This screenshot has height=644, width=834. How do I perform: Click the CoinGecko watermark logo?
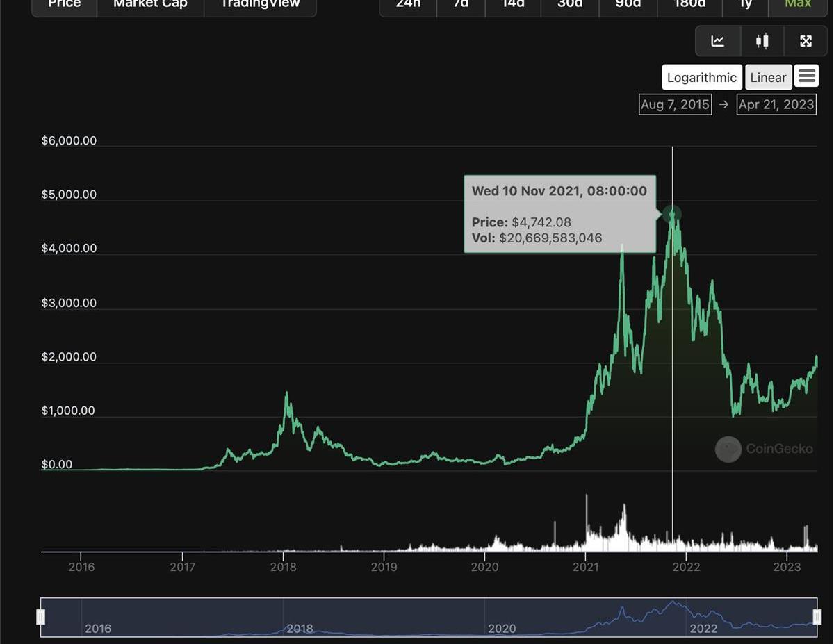click(728, 449)
